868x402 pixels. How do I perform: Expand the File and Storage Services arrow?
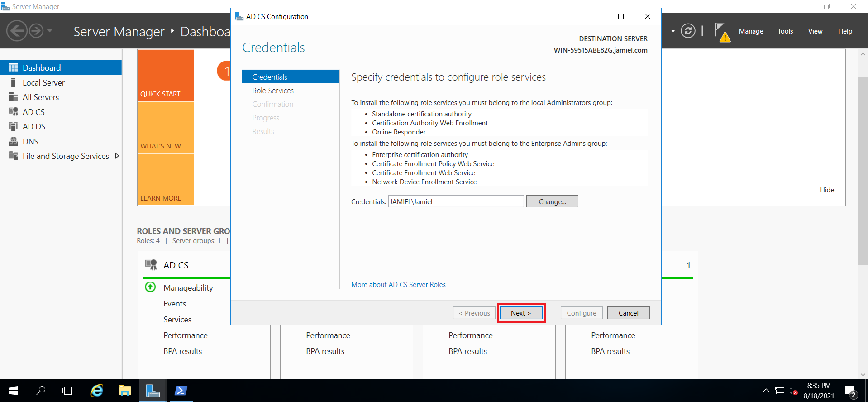(x=117, y=156)
